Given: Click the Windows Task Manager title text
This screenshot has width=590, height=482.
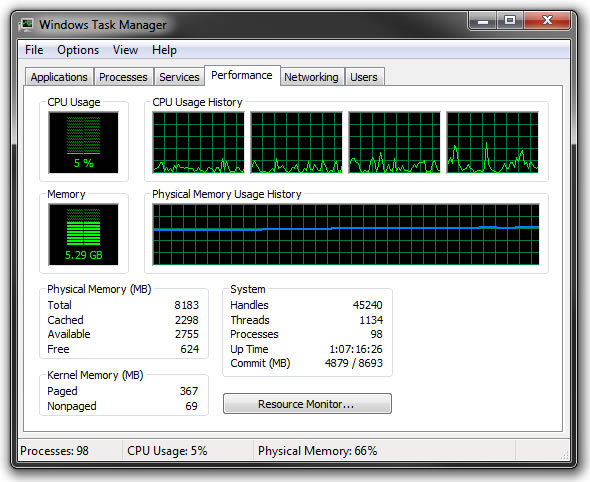Looking at the screenshot, I should point(103,25).
